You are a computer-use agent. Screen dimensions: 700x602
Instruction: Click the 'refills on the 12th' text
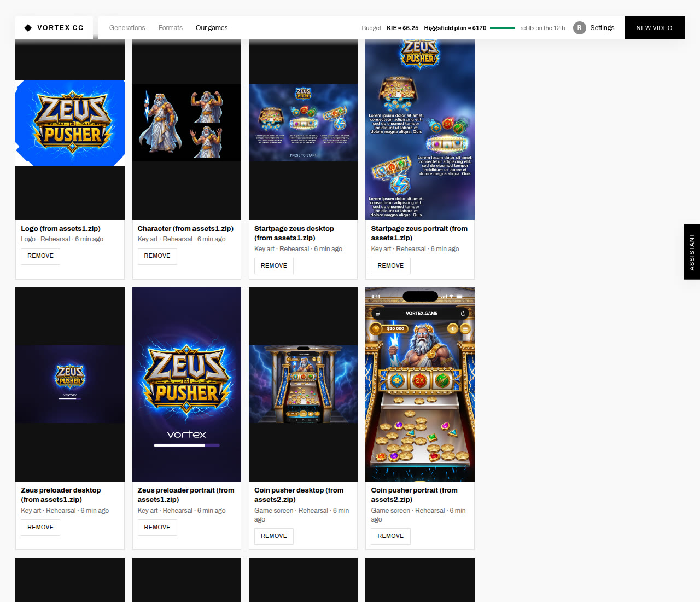[542, 28]
